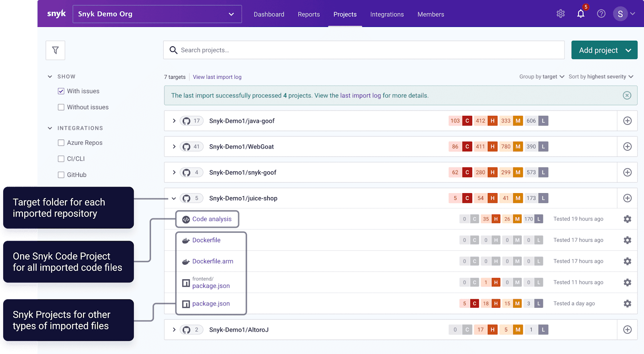Open settings gear for Code analysis project

click(627, 219)
